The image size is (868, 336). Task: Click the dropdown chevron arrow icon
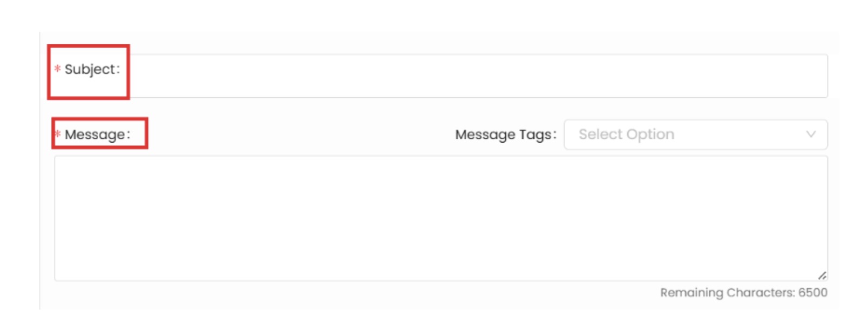pyautogui.click(x=811, y=135)
